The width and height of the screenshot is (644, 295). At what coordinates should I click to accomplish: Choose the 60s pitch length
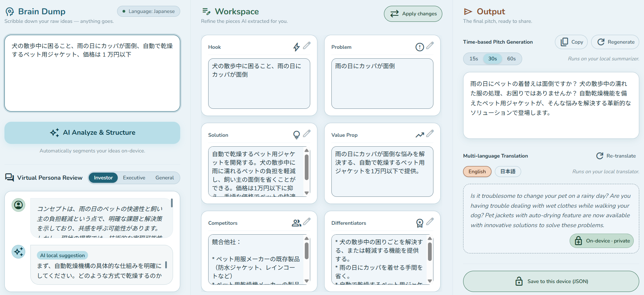[511, 59]
